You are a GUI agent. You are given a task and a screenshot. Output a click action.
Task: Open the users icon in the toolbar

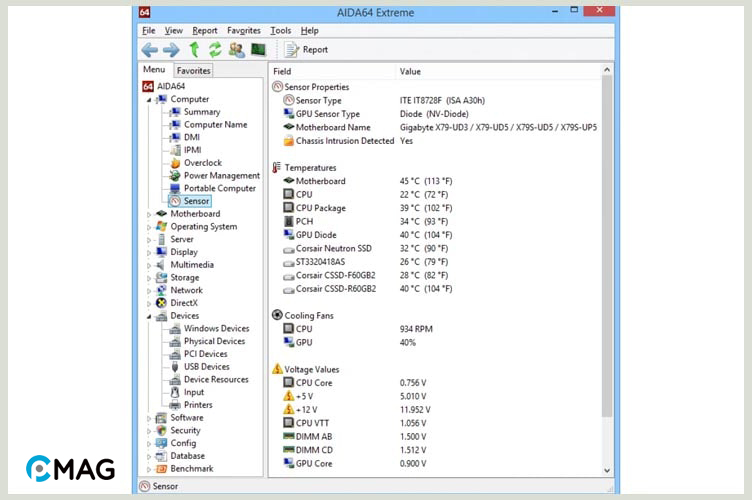pyautogui.click(x=237, y=50)
